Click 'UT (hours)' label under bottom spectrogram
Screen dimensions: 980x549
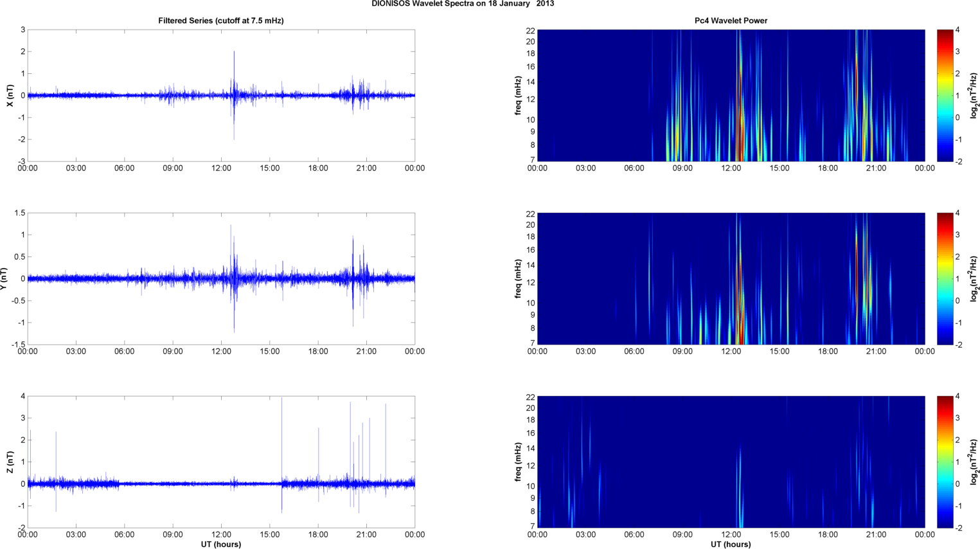[731, 544]
